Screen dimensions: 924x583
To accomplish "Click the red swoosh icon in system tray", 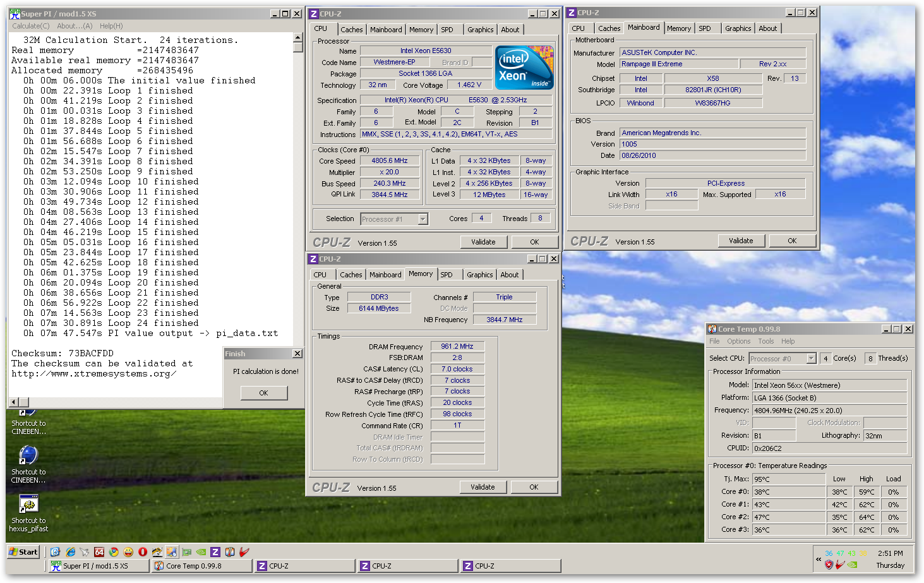I will (x=840, y=565).
